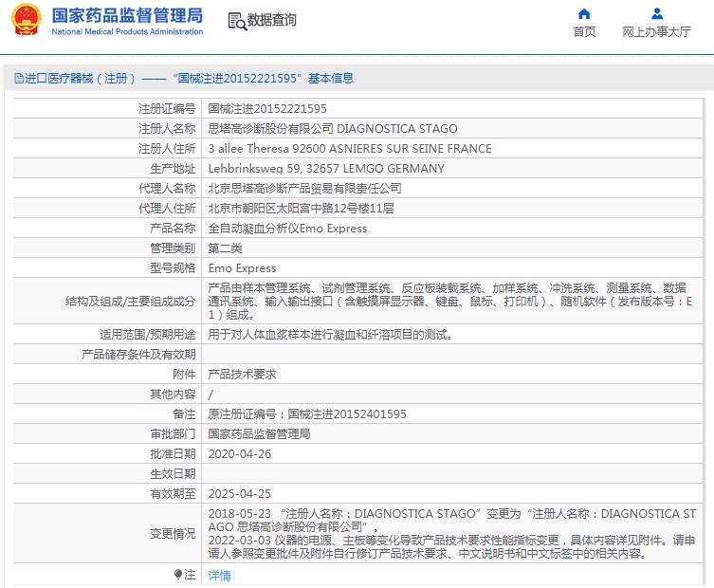Image resolution: width=714 pixels, height=588 pixels.
Task: Select intended use text 用于对人体血浆样本
Action: pos(330,335)
